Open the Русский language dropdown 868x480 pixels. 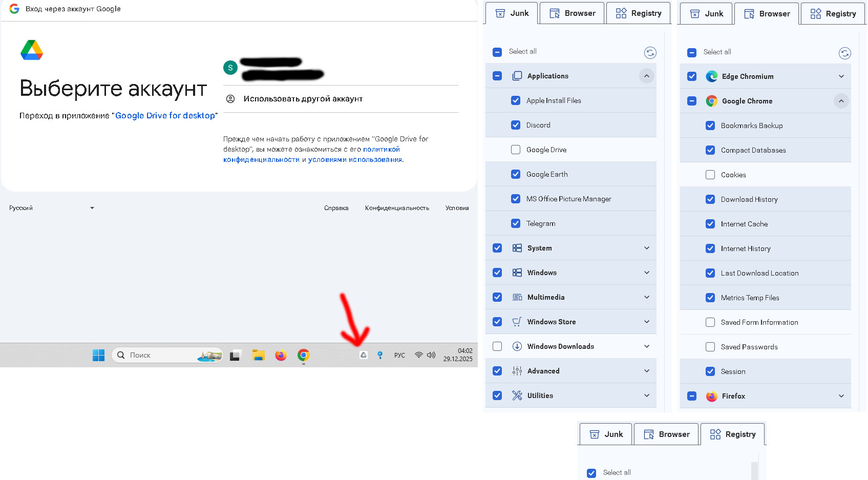[51, 208]
